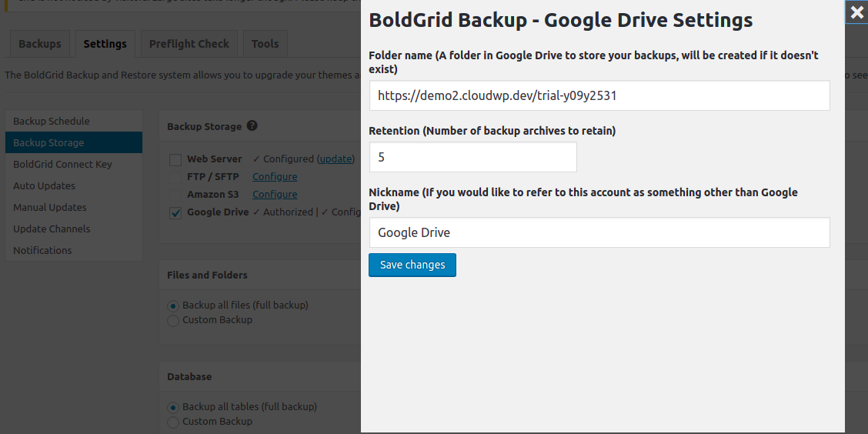Click into the Folder name field

coord(599,96)
